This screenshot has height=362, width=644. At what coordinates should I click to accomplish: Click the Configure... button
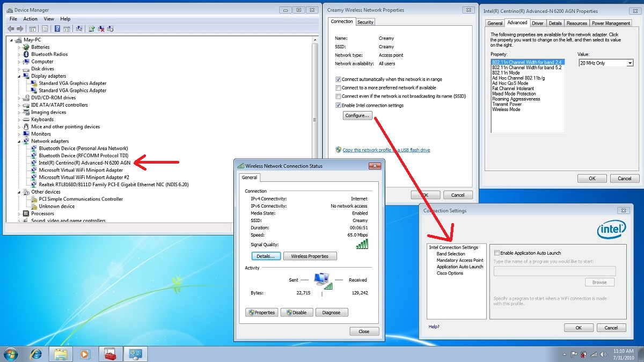coord(357,115)
